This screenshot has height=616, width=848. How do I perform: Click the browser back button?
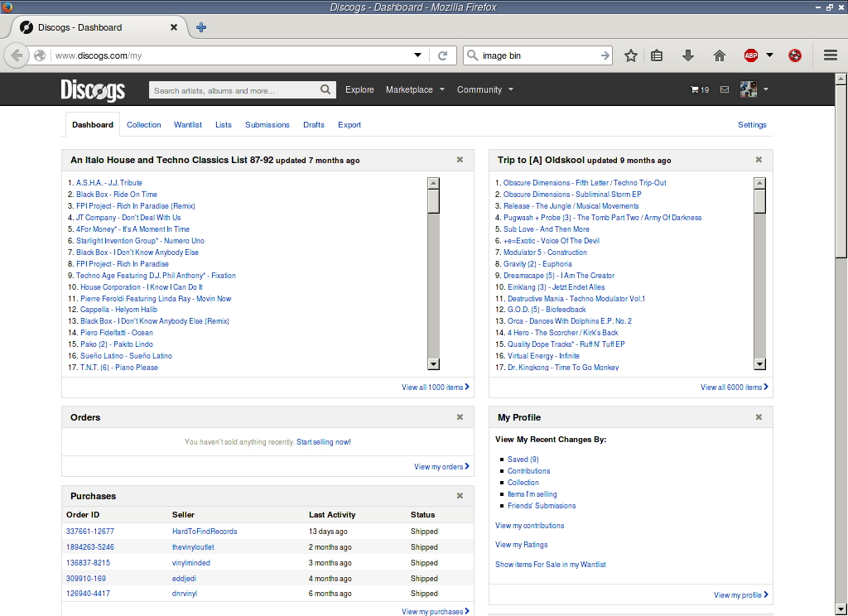[x=17, y=55]
